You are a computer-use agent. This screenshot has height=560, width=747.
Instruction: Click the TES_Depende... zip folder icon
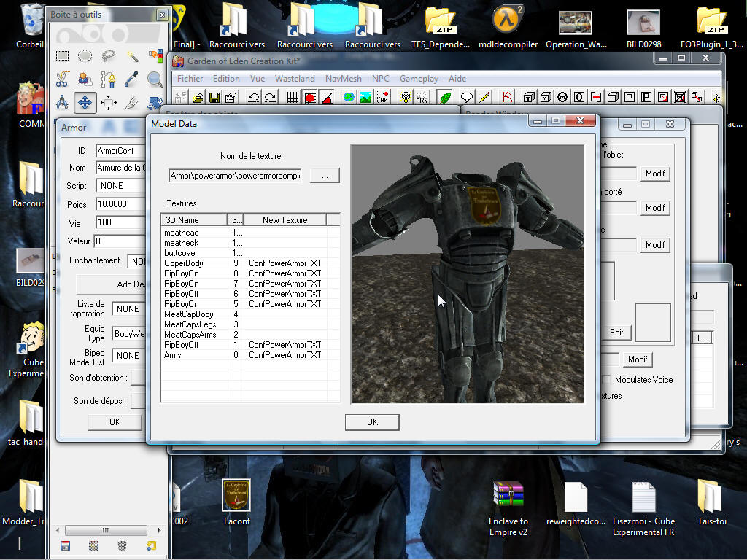[441, 28]
